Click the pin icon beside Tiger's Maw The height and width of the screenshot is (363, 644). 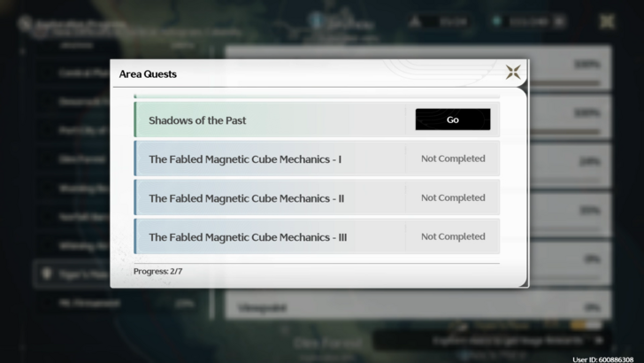click(x=46, y=274)
